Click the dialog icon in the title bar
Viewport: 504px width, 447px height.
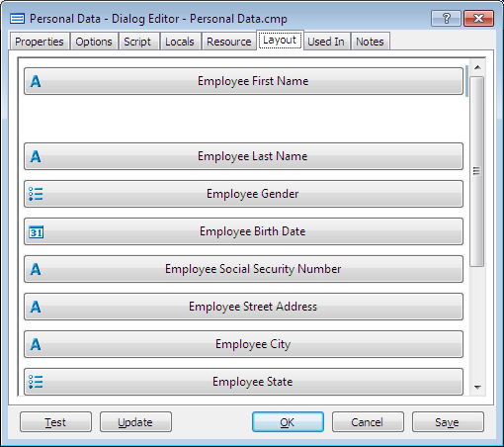(x=17, y=19)
